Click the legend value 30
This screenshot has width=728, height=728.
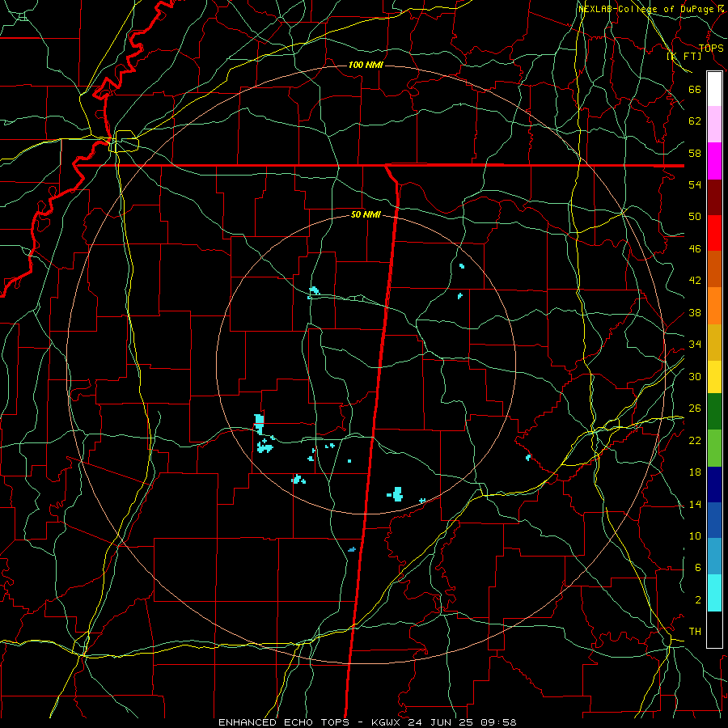pyautogui.click(x=695, y=376)
